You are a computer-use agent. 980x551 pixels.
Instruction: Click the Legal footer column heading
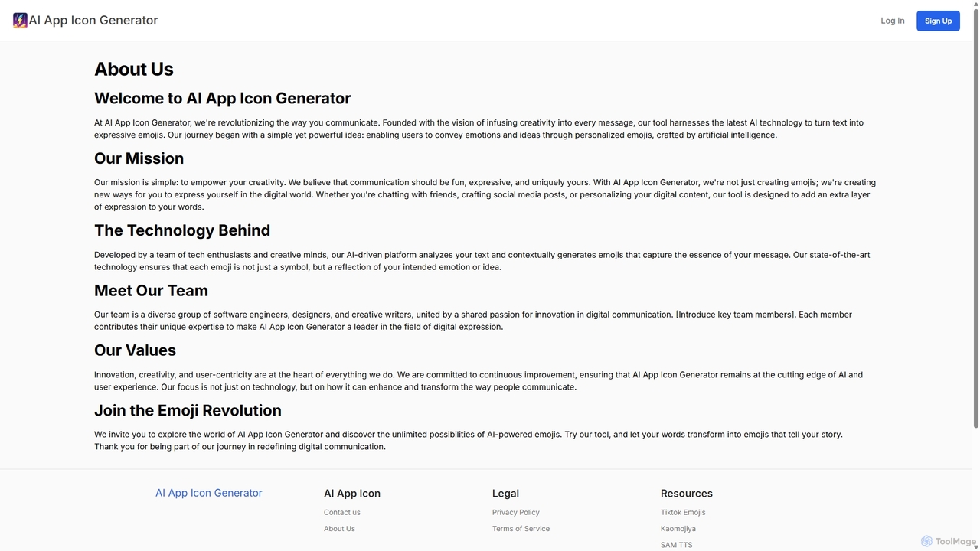(505, 494)
